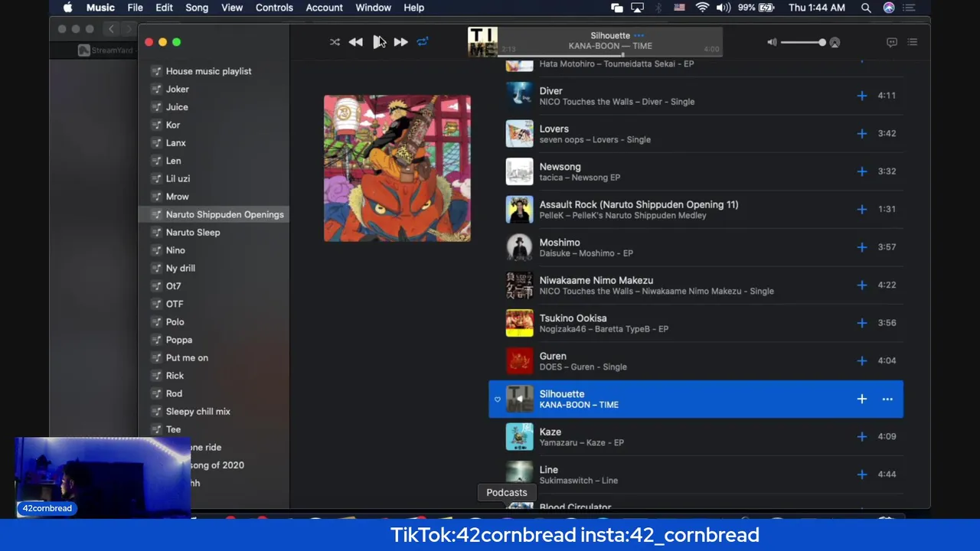Open more options for Silhouette
Viewport: 980px width, 551px height.
click(887, 399)
